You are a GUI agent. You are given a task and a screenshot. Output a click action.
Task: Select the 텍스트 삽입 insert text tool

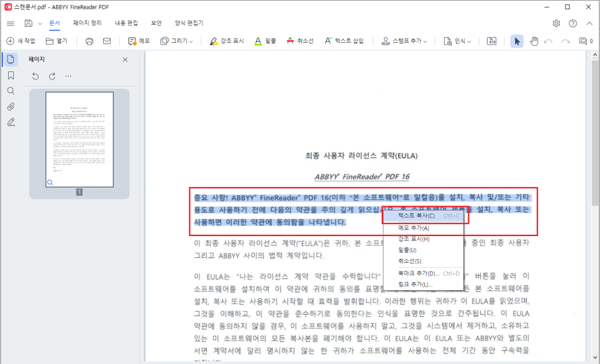344,41
